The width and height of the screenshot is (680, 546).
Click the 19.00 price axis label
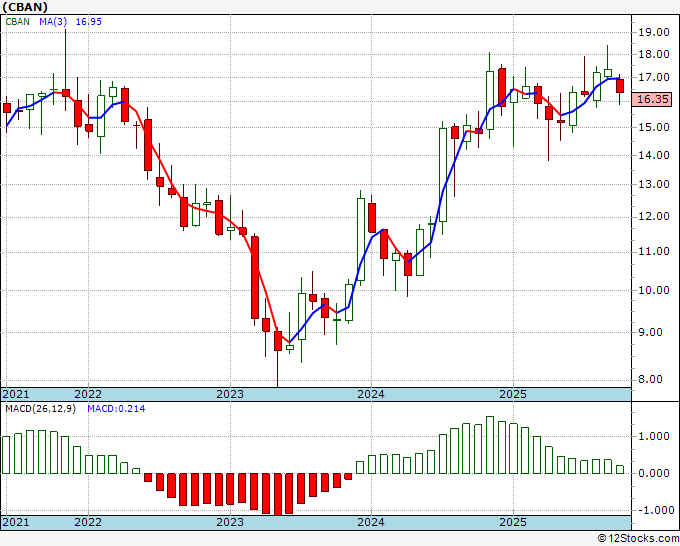(x=652, y=31)
